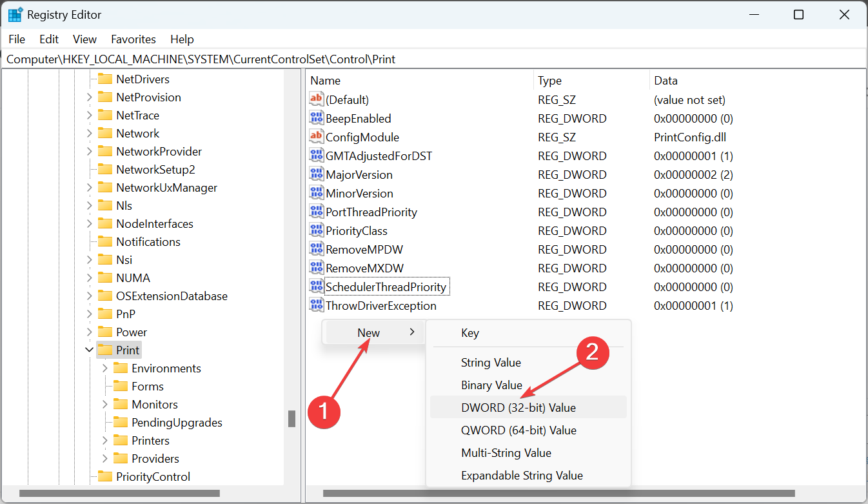Maximize the Registry Editor window

pos(798,14)
